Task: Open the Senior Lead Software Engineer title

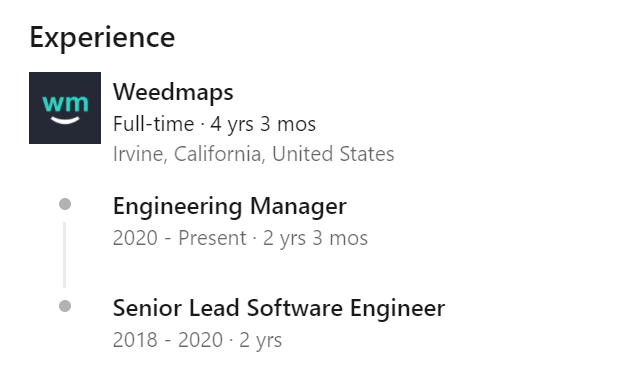Action: pos(279,308)
